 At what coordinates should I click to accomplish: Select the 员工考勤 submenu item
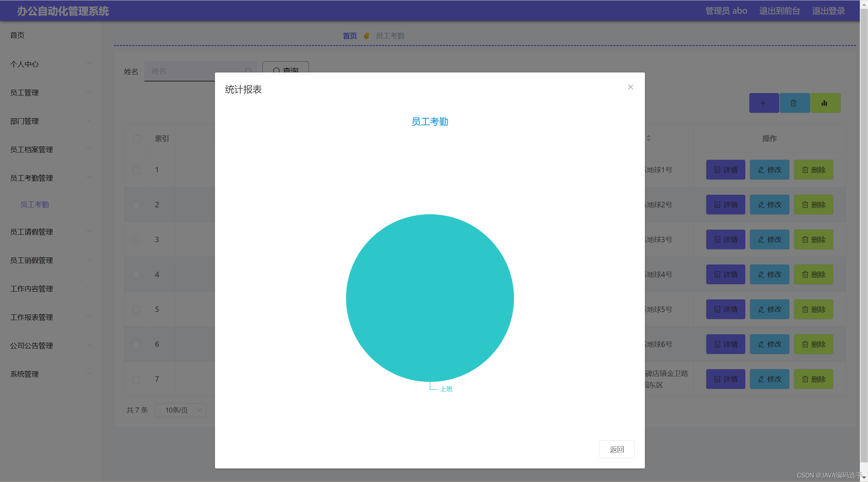coord(51,204)
